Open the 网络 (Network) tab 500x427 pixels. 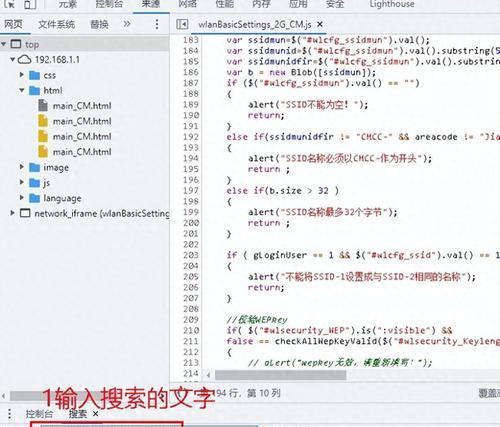point(188,4)
